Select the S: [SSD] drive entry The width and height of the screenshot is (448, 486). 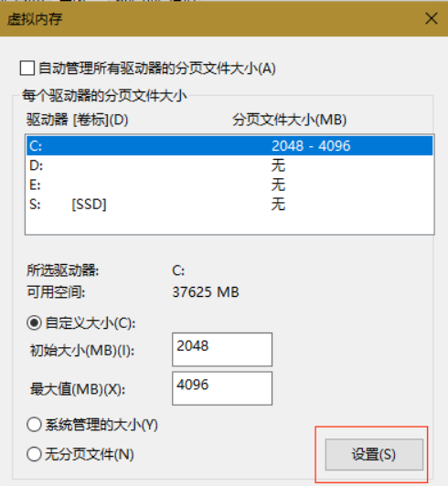[x=229, y=205]
